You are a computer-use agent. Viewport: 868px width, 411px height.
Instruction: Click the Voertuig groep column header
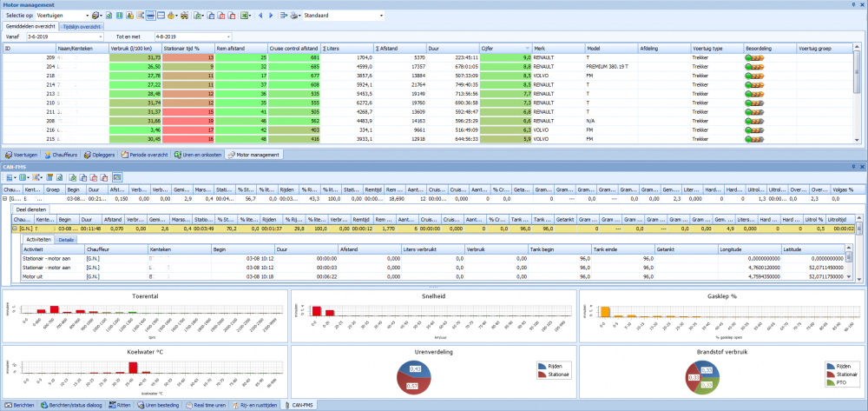coord(825,49)
